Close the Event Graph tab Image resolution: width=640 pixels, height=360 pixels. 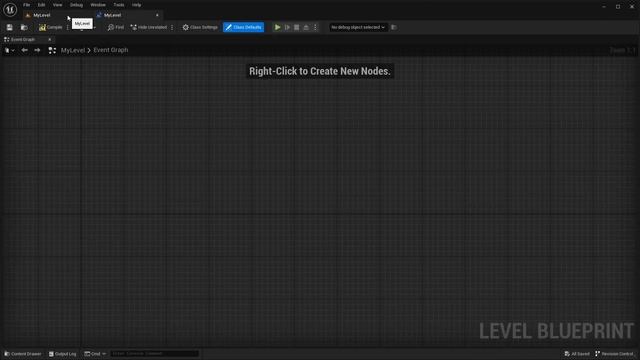[x=50, y=40]
